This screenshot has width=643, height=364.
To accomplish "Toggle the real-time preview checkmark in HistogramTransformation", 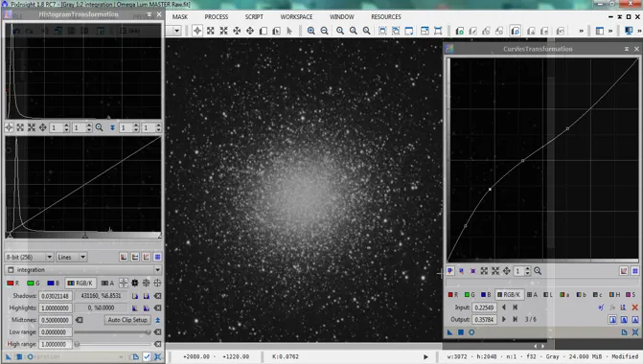I will pyautogui.click(x=147, y=356).
